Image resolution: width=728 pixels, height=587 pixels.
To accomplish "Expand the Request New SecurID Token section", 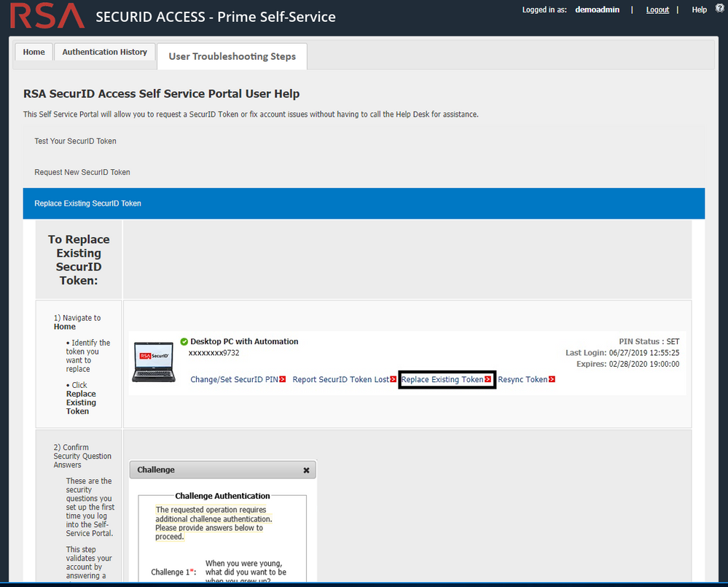I will point(82,172).
